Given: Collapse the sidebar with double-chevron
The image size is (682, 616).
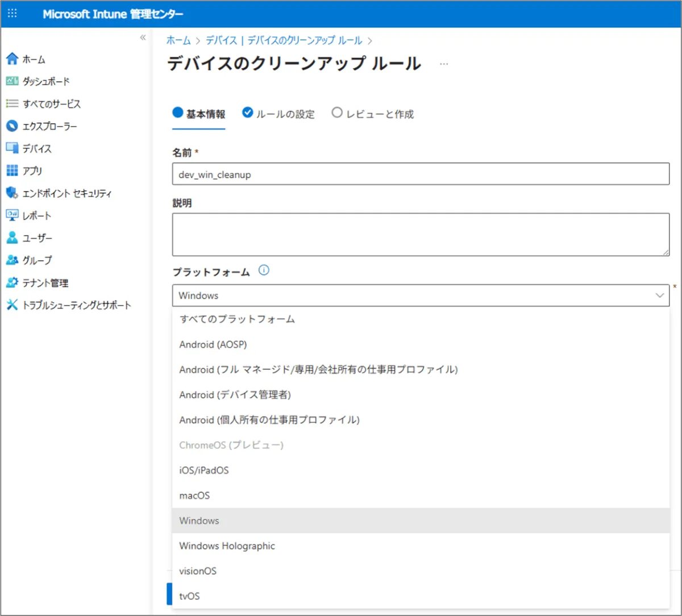Looking at the screenshot, I should click(143, 38).
